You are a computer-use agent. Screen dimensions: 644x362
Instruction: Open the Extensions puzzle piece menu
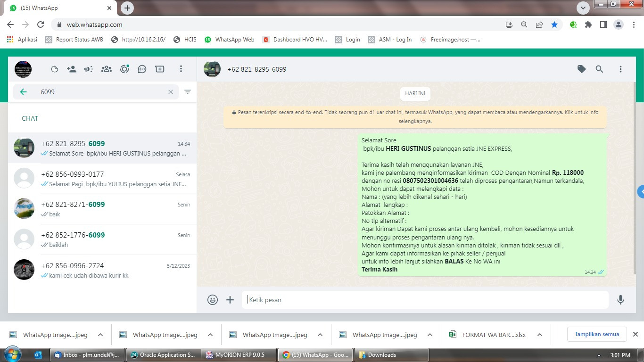coord(588,25)
